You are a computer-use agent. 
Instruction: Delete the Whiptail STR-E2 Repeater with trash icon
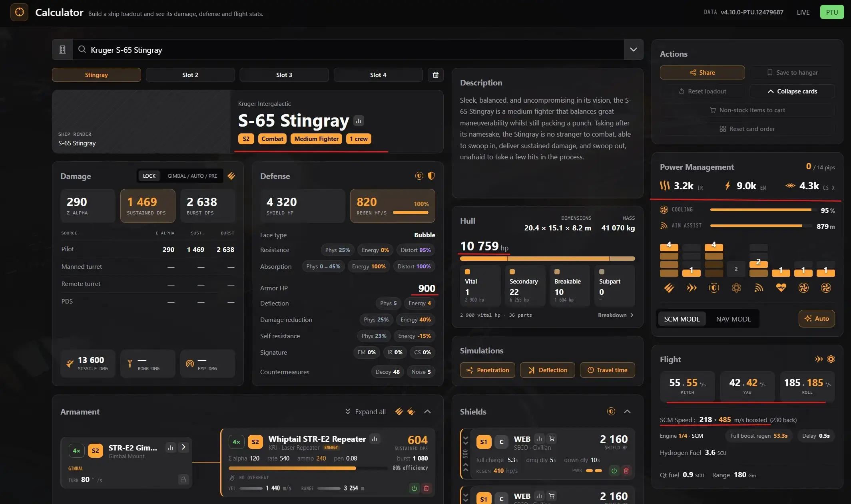pos(426,488)
